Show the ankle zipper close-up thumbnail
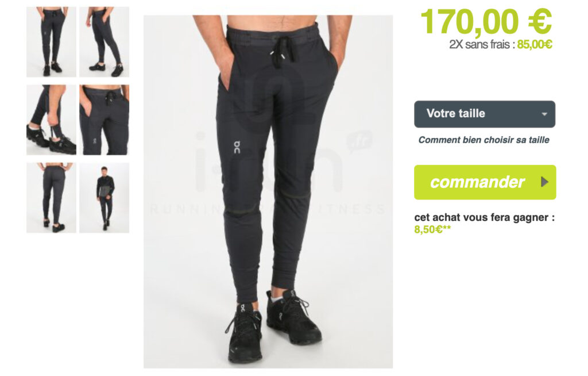This screenshot has width=588, height=376. 51,120
